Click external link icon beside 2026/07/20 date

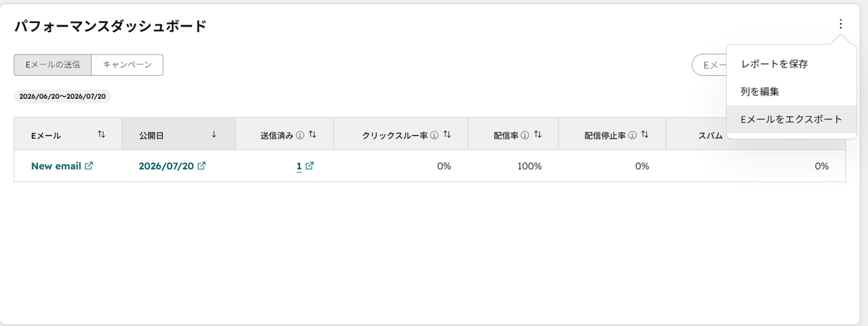point(202,166)
